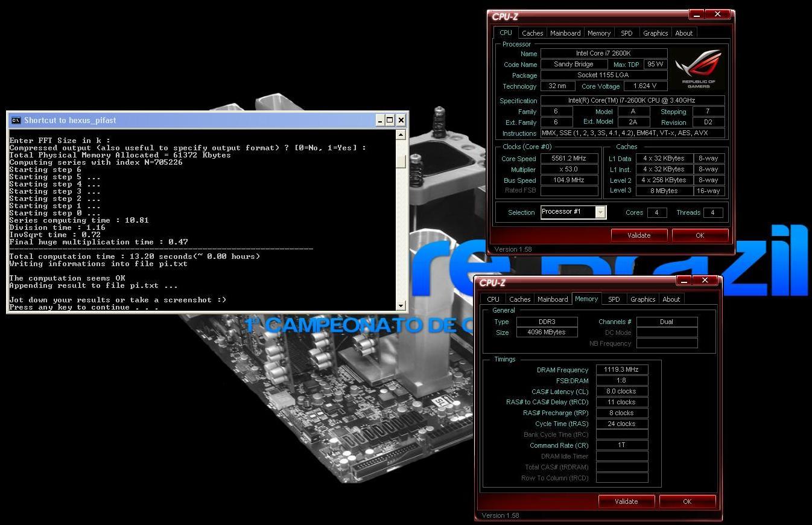The height and width of the screenshot is (525, 812).
Task: Click the Code Name value Sandy Bridge
Action: tap(574, 64)
